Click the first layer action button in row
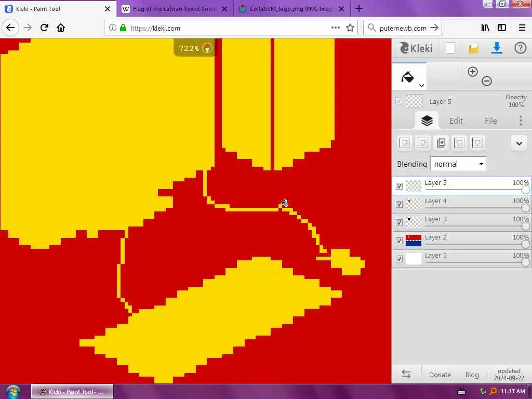Image resolution: width=532 pixels, height=399 pixels. point(404,143)
